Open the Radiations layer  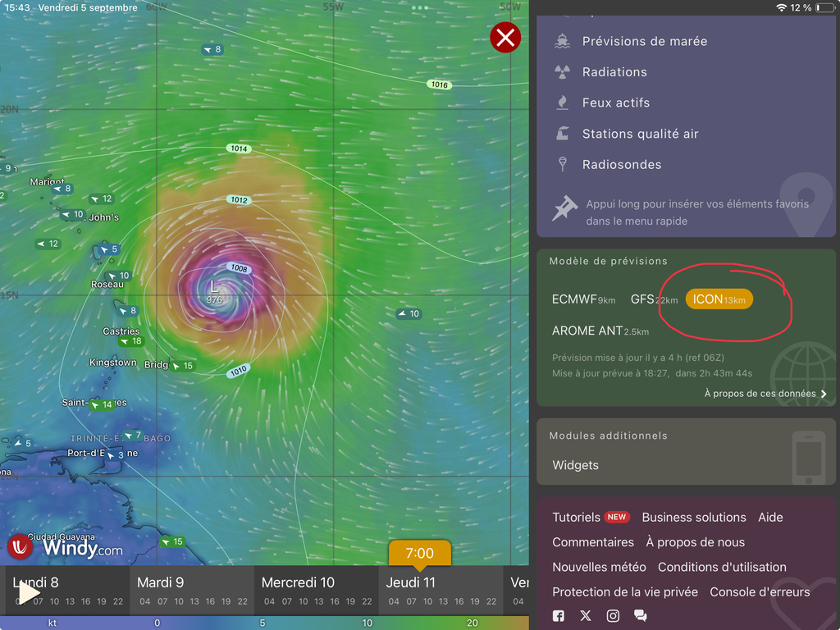(x=614, y=72)
